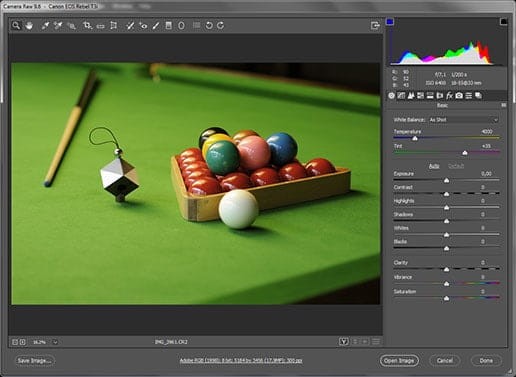Image resolution: width=516 pixels, height=377 pixels.
Task: Click the Default tone link
Action: (x=456, y=166)
